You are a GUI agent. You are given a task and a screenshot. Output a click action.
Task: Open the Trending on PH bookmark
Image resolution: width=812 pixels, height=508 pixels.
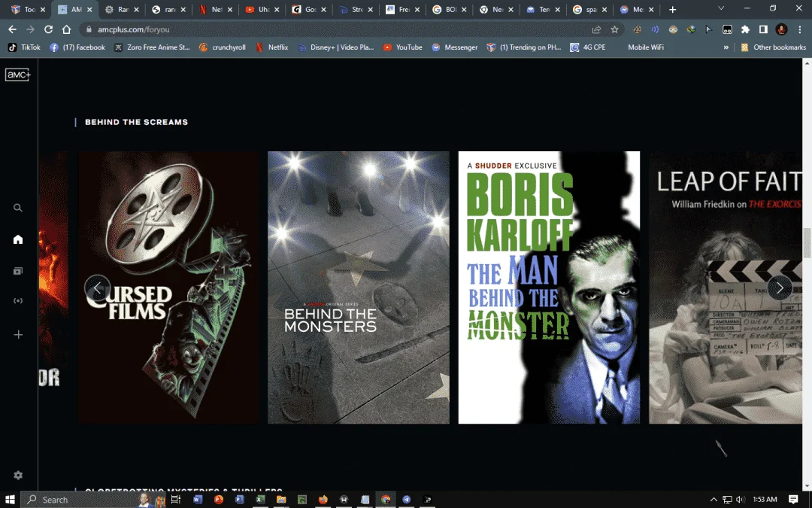524,47
